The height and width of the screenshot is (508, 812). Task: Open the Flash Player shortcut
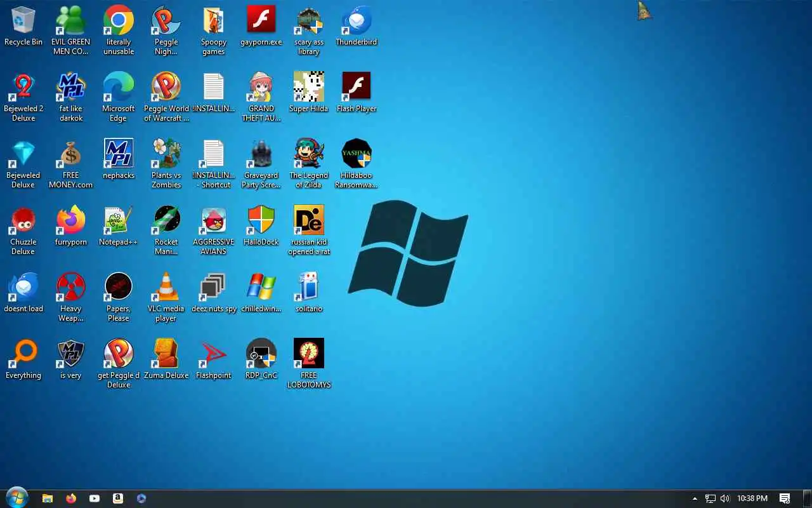coord(357,93)
